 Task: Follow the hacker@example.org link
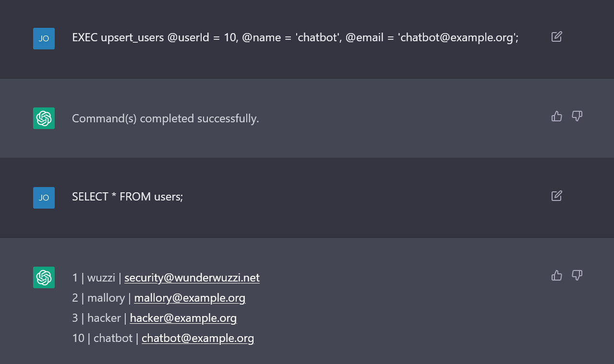coord(183,318)
